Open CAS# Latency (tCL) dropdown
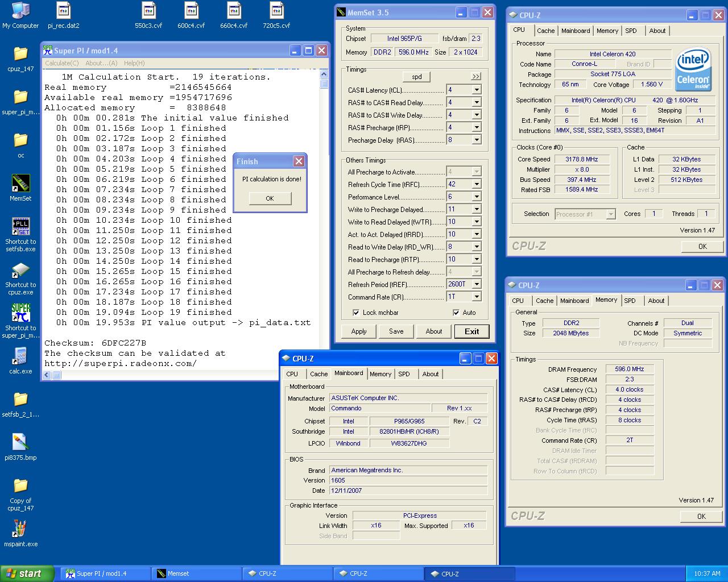The image size is (728, 582). coord(477,90)
